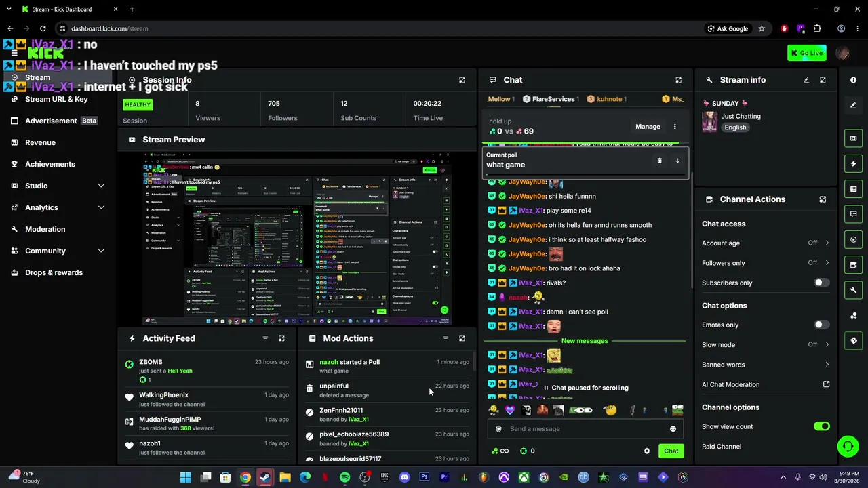
Task: Toggle the mod actions list widget in sidebar
Action: pyautogui.click(x=854, y=188)
